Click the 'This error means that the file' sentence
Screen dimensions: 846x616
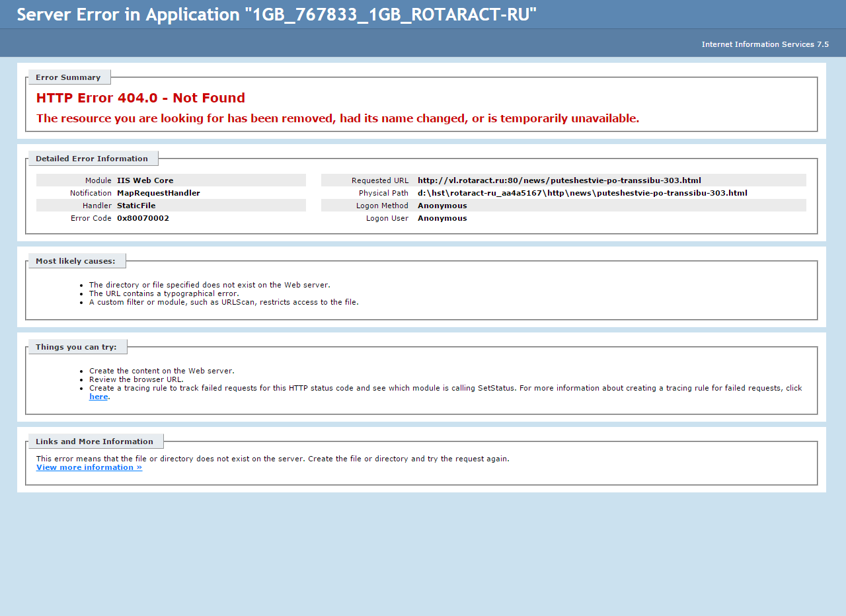tap(273, 459)
